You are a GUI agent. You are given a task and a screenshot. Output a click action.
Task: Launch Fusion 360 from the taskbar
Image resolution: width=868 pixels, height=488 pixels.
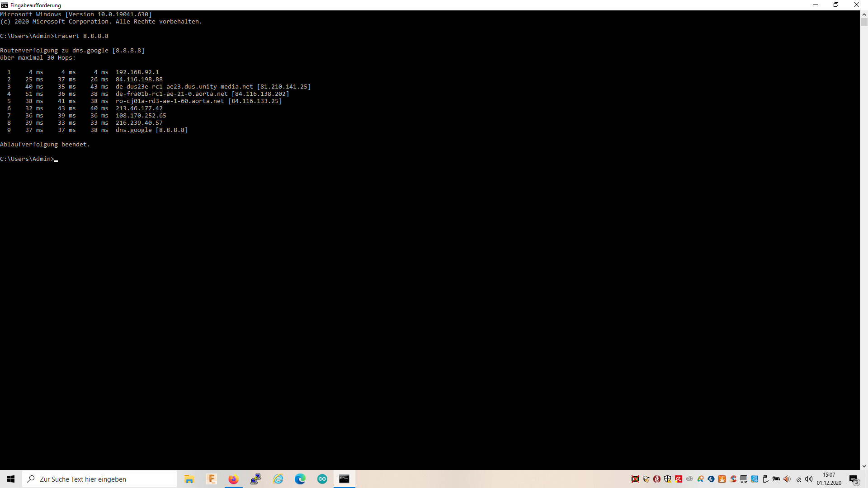[x=211, y=479]
